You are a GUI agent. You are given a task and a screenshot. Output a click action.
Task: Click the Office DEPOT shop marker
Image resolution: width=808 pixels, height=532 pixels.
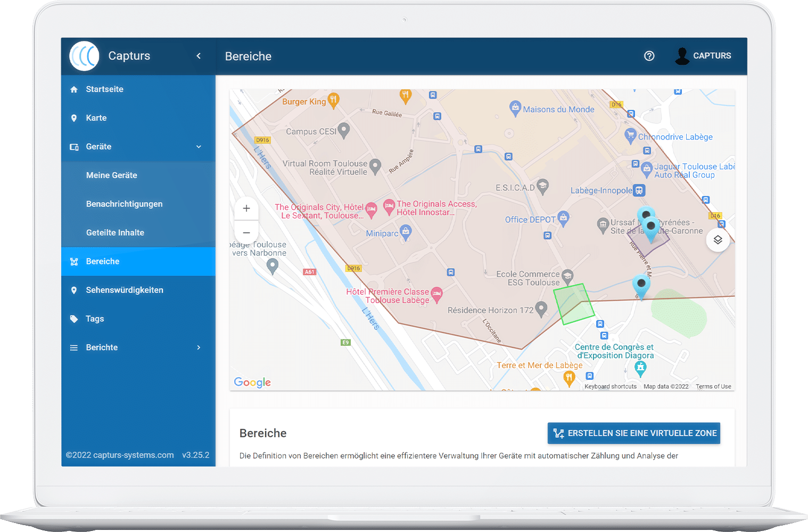(563, 218)
